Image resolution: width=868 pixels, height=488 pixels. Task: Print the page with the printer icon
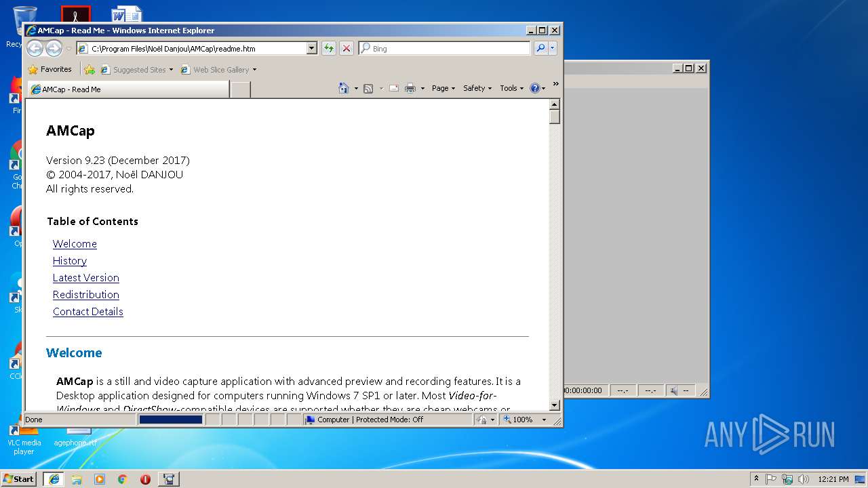click(410, 88)
